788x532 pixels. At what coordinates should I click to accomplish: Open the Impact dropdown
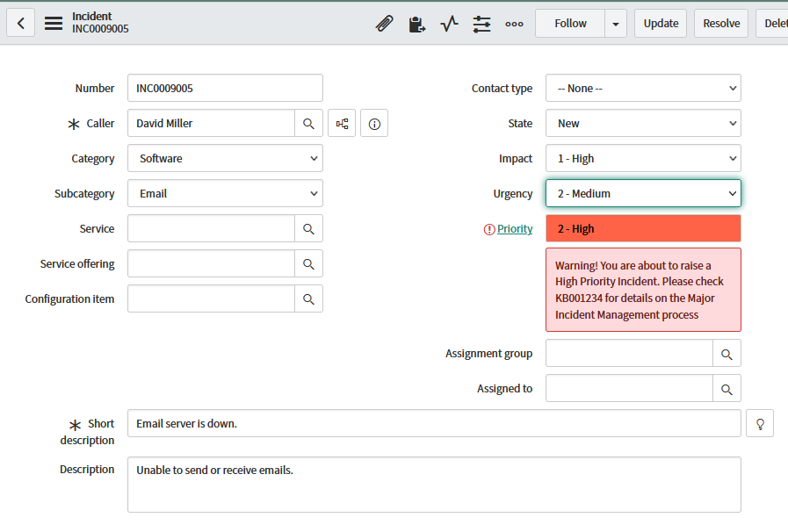coord(643,158)
